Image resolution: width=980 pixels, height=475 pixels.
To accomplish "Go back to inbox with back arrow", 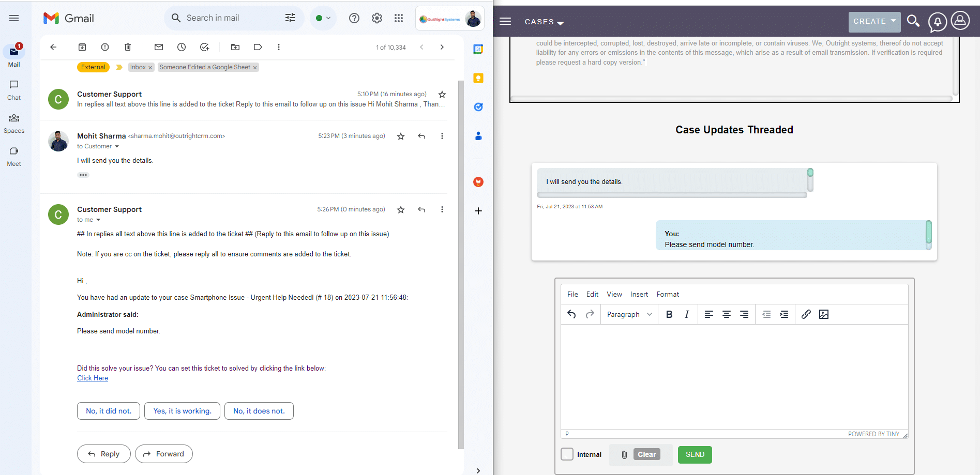I will click(53, 47).
